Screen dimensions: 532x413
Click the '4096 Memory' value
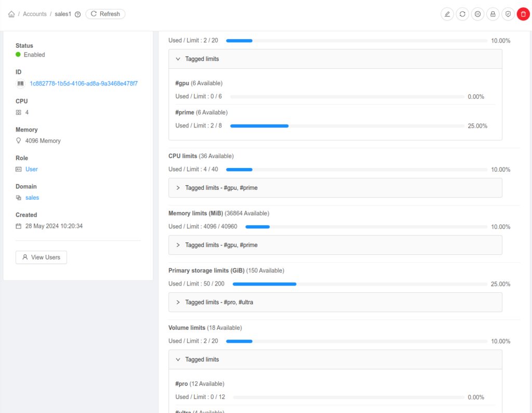point(43,140)
